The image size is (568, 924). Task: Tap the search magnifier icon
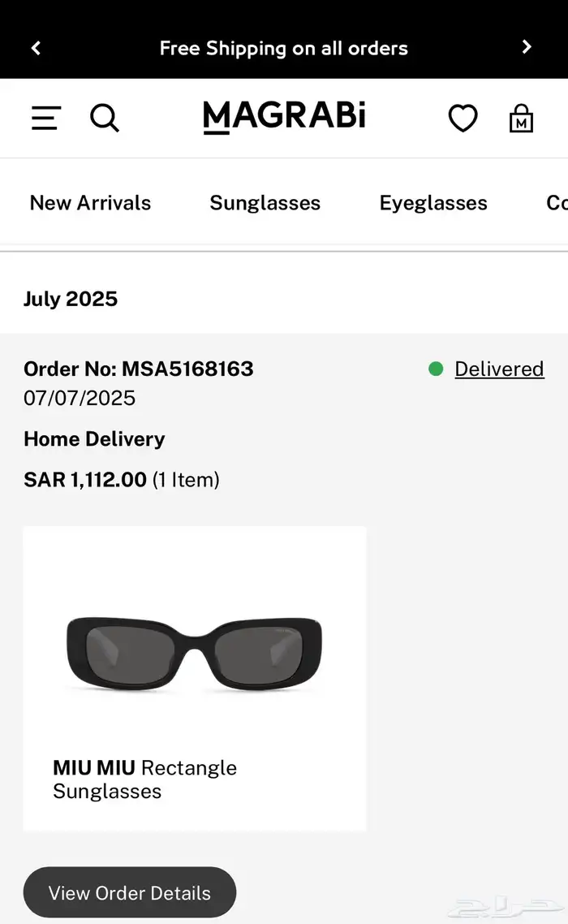[x=105, y=119]
